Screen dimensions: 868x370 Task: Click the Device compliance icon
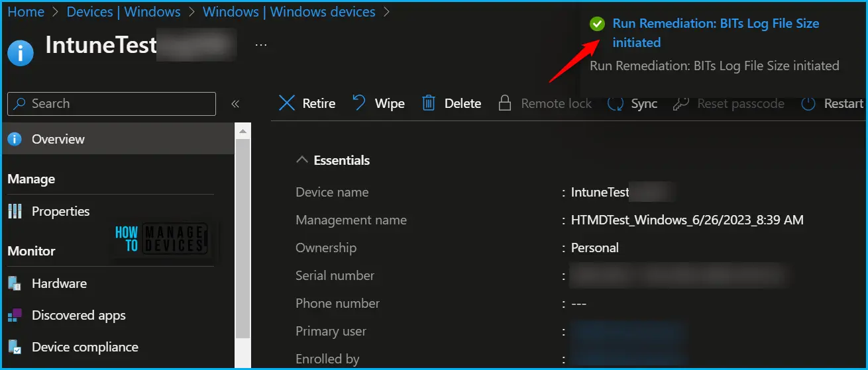click(x=15, y=347)
